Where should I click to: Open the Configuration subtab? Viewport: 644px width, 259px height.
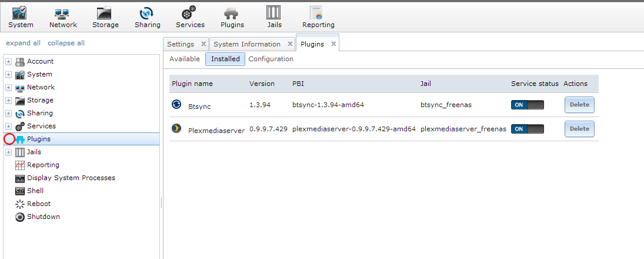[271, 59]
